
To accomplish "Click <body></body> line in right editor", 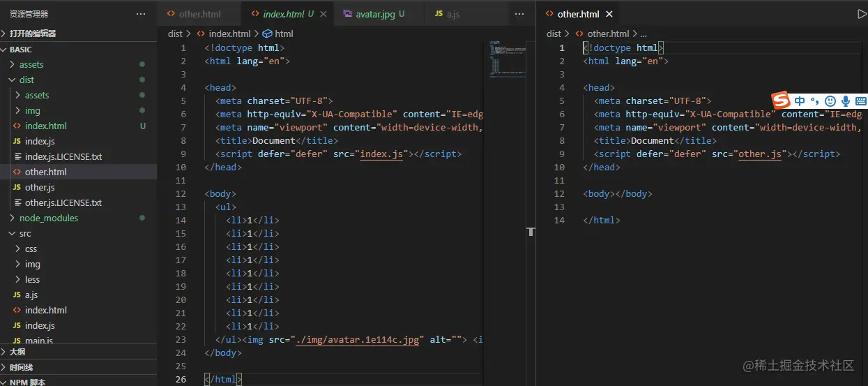I will click(x=618, y=194).
